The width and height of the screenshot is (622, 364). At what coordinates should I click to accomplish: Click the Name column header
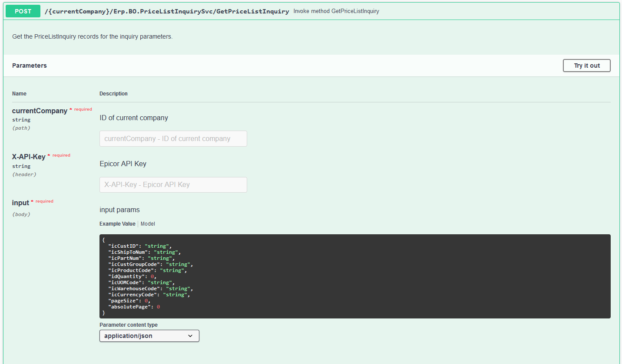pyautogui.click(x=19, y=94)
